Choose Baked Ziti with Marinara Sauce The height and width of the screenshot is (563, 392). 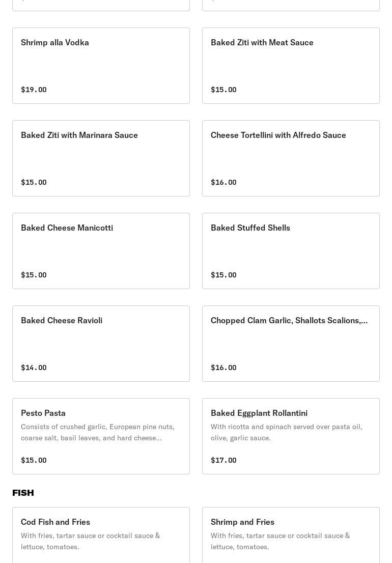pyautogui.click(x=101, y=158)
